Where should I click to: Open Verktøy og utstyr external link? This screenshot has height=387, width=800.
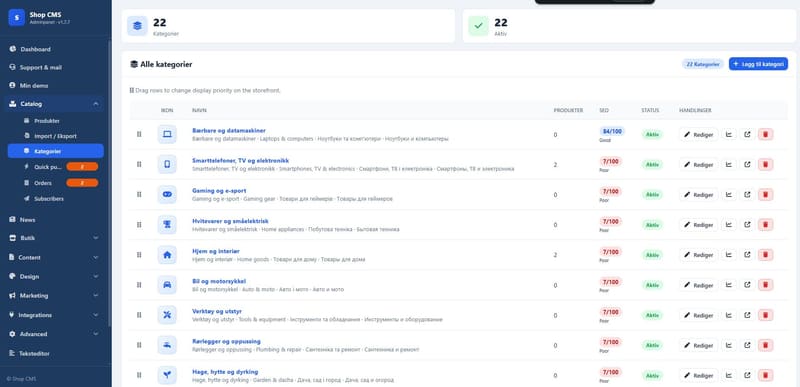747,315
